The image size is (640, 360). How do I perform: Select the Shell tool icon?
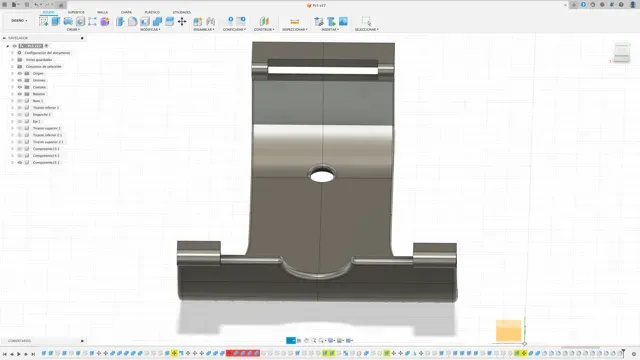145,21
